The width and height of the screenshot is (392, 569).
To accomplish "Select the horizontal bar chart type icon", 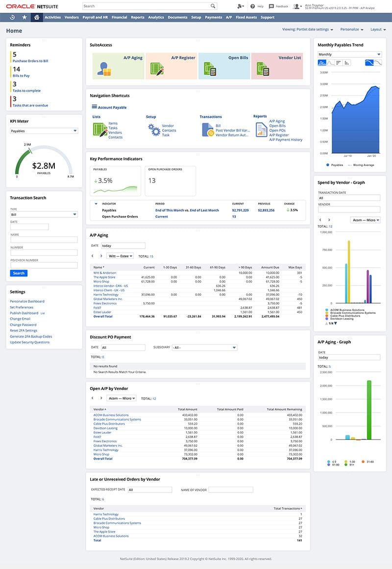I will (x=338, y=63).
